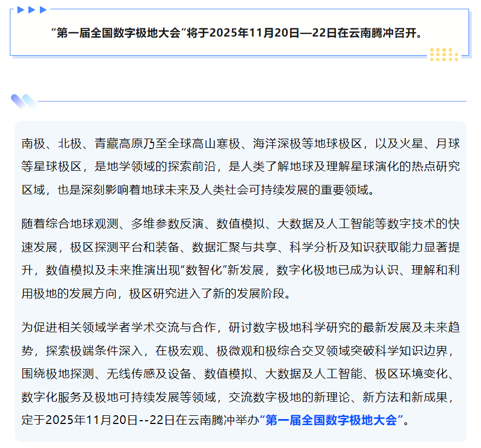
Task: Open the blue “第一届全国数字极地大会” link
Action: [x=333, y=420]
